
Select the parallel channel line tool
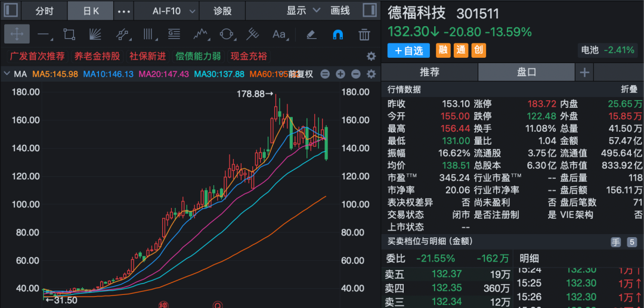click(x=122, y=35)
